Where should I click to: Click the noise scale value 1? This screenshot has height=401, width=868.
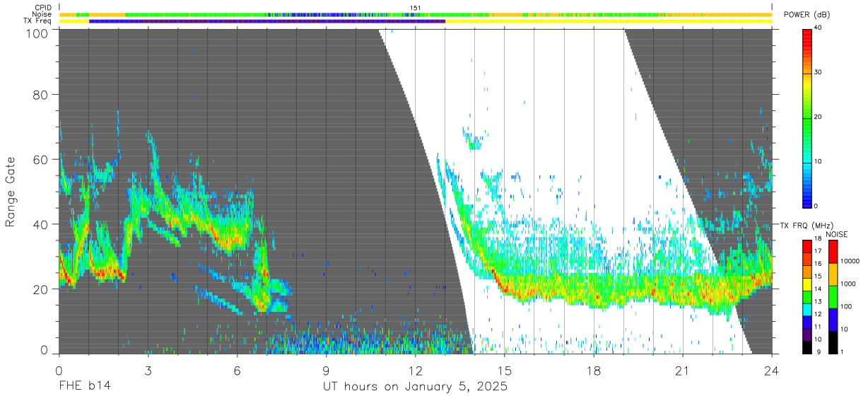pos(842,351)
